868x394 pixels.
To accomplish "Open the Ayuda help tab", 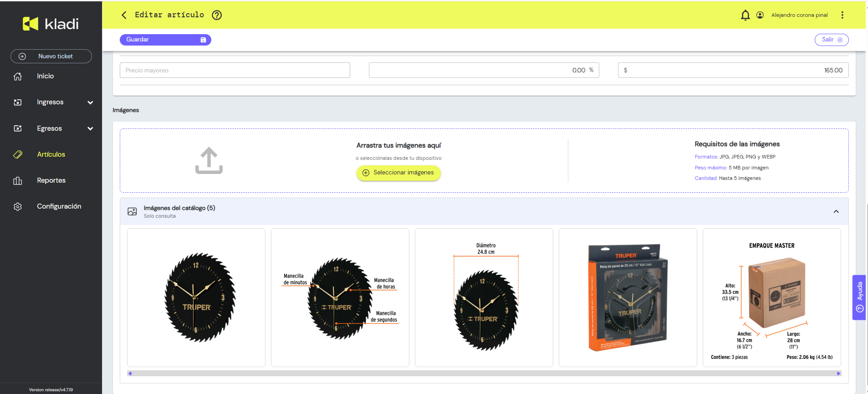I will click(859, 297).
